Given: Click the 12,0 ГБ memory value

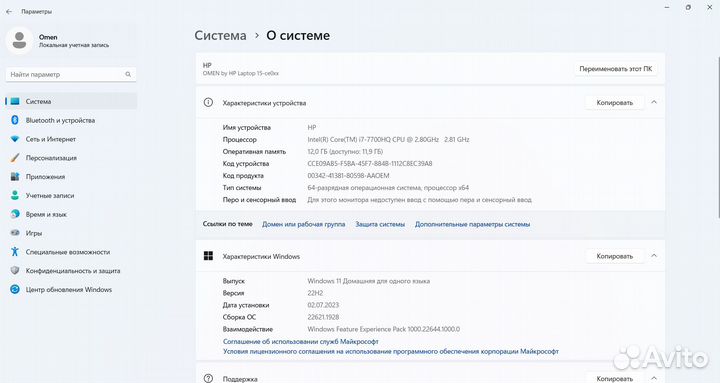Looking at the screenshot, I should click(345, 152).
